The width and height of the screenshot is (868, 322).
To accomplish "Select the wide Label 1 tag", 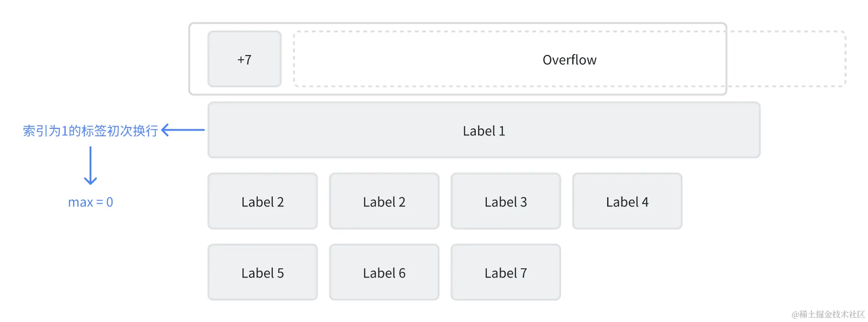I will click(x=484, y=131).
